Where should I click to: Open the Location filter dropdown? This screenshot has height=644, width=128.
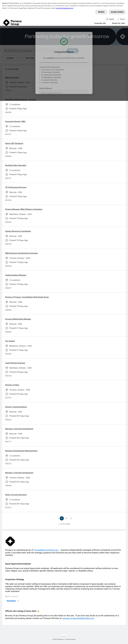click(x=12, y=58)
